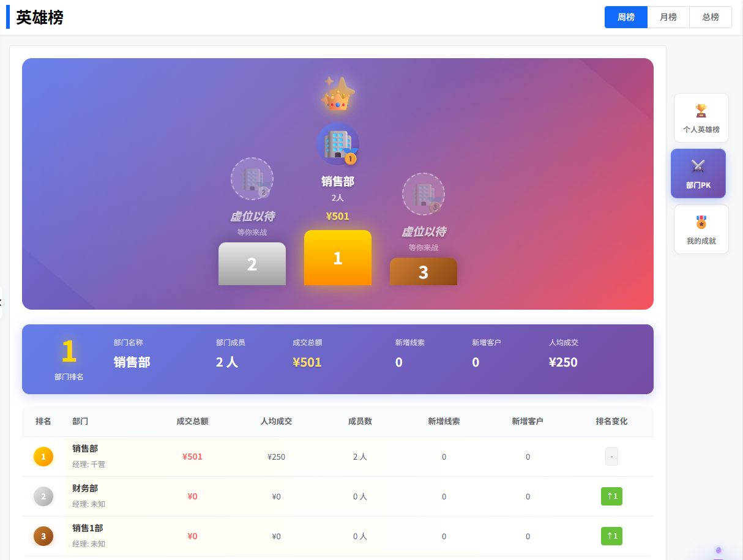Expand the collapsed panel handle on left edge
Image resolution: width=743 pixels, height=560 pixels.
tap(1, 302)
